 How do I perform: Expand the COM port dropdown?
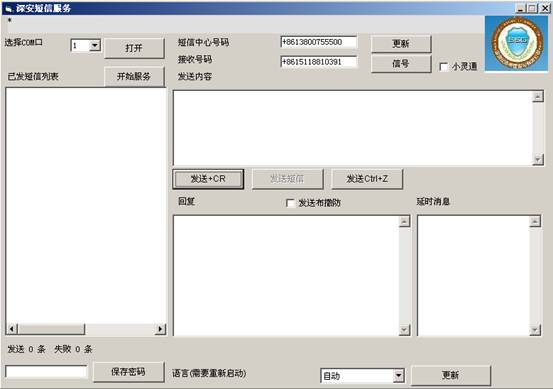pos(95,45)
